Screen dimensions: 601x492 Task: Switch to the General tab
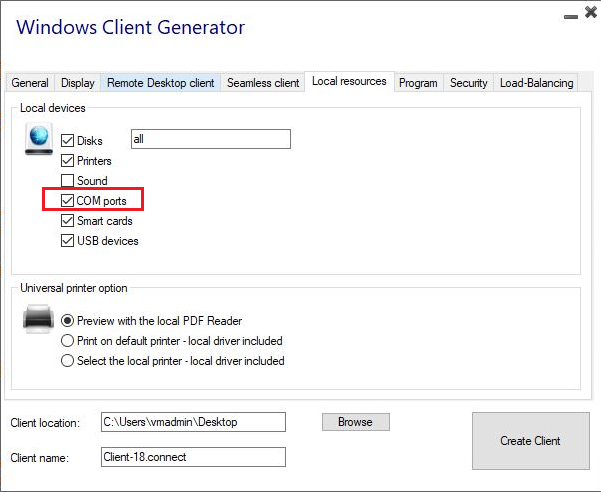pyautogui.click(x=30, y=83)
